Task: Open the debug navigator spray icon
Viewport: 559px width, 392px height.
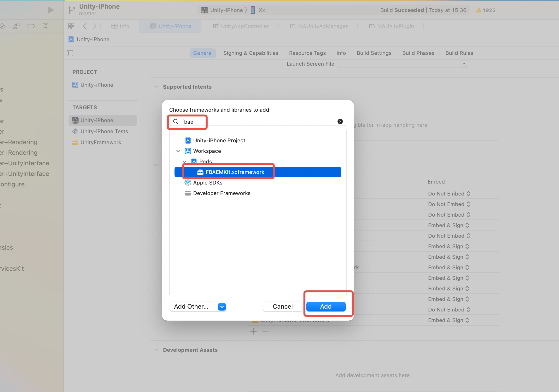Action: click(17, 26)
